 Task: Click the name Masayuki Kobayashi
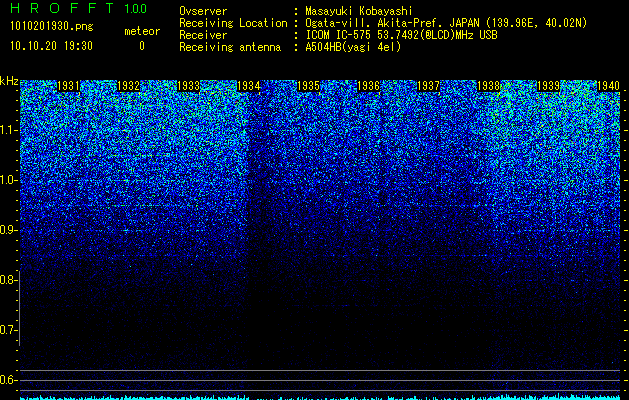359,11
